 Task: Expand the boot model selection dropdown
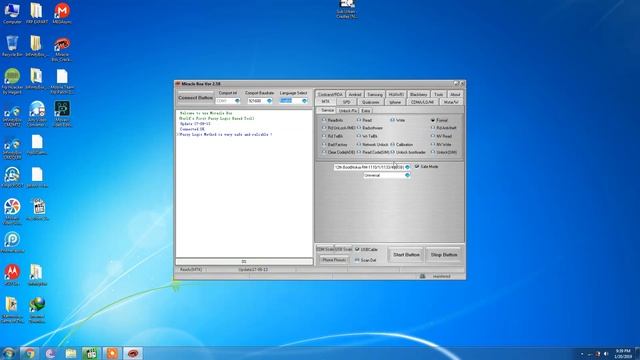407,167
